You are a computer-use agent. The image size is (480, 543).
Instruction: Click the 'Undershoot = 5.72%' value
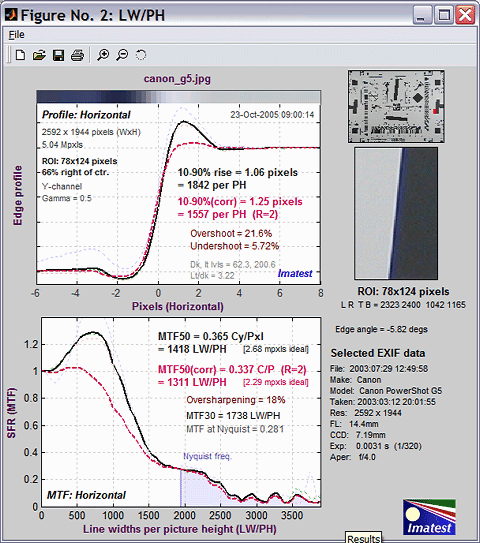click(234, 246)
